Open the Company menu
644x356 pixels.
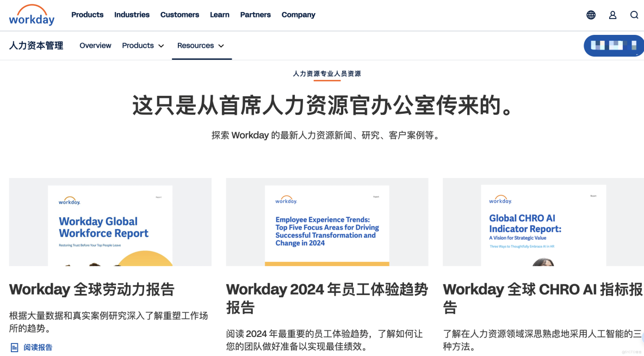298,15
